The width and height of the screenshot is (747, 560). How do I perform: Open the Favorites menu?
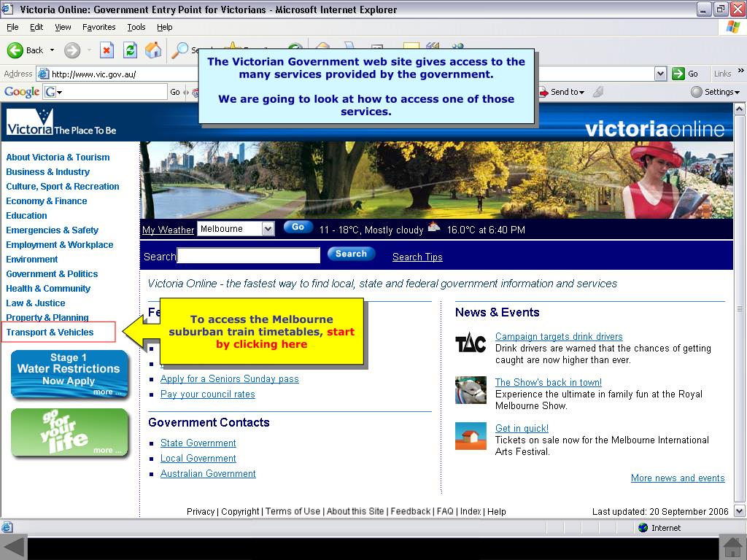pos(98,27)
